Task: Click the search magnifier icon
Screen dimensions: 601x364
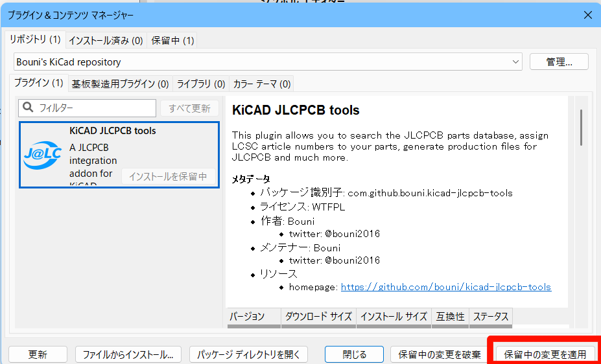Action: [28, 108]
